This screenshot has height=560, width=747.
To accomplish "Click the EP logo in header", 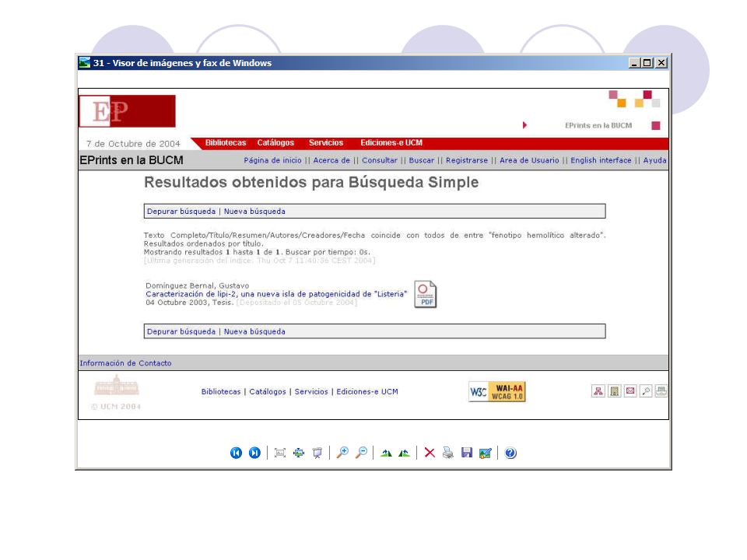I will click(127, 111).
